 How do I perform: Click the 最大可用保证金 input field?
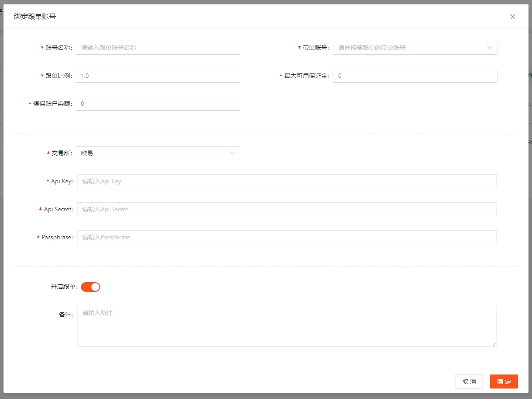(415, 76)
